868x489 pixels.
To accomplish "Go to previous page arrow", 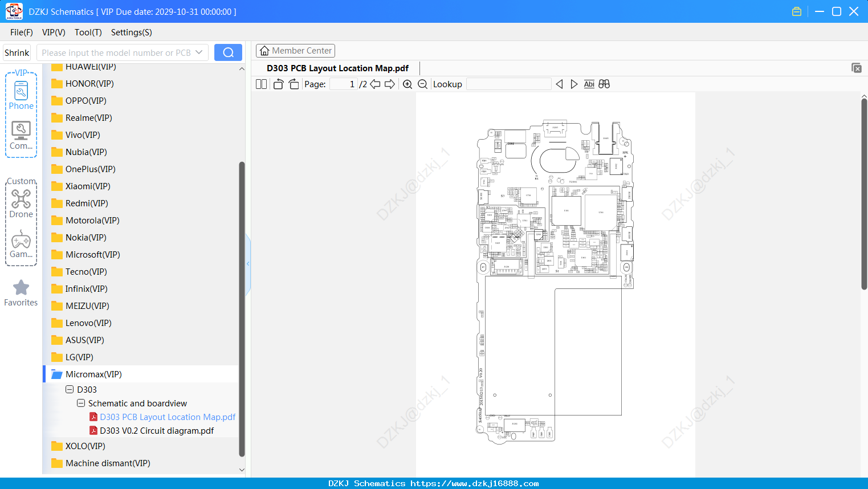I will (375, 84).
